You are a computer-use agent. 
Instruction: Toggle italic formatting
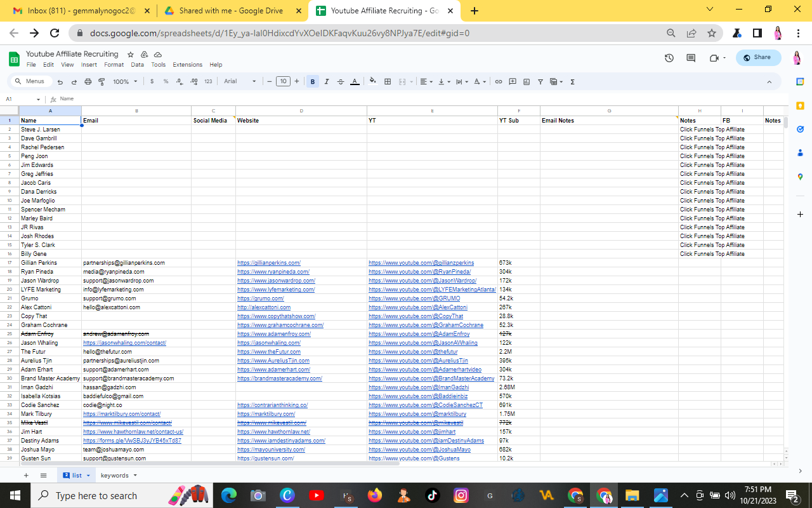(327, 81)
